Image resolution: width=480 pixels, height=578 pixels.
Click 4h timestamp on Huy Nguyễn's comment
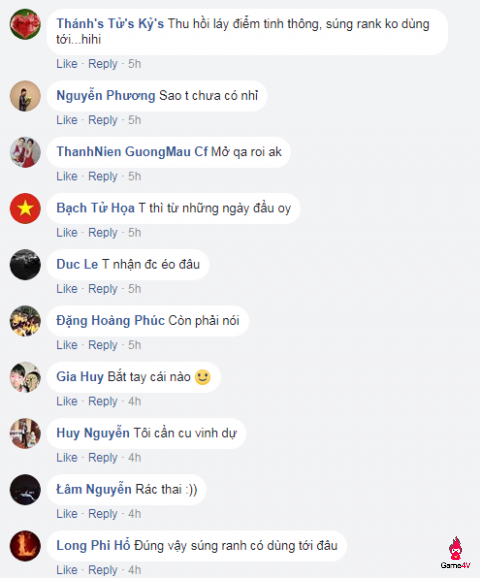(135, 457)
